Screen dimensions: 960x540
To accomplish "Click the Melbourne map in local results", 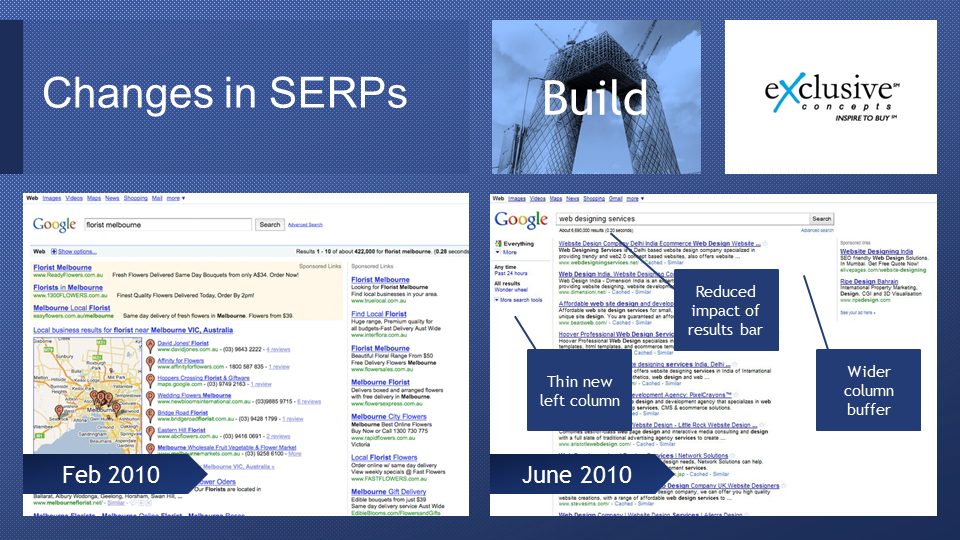I will [87, 395].
